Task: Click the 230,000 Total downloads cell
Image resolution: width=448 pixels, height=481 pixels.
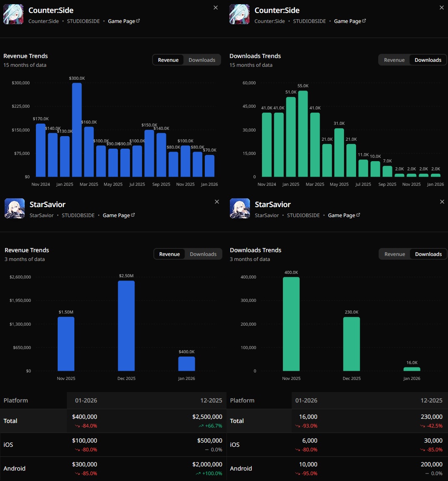Action: coord(431,417)
